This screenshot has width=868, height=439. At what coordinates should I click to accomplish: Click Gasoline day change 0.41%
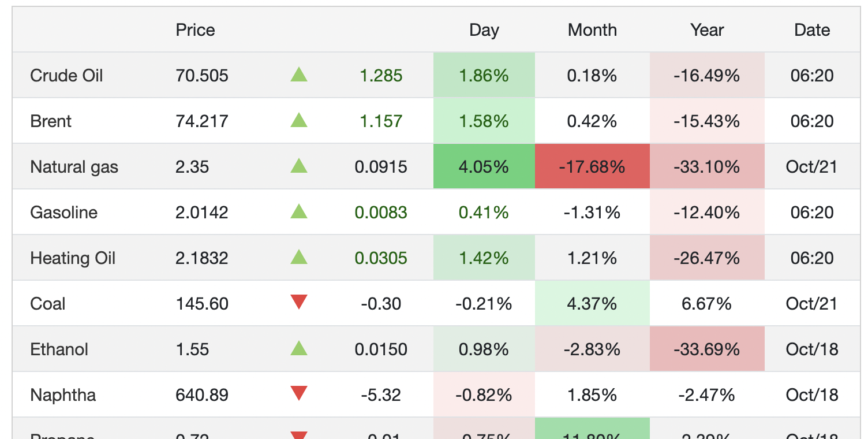tap(484, 213)
